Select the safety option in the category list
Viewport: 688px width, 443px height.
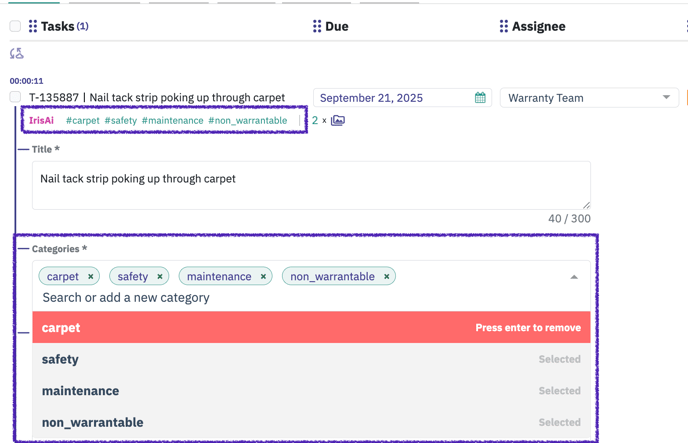pyautogui.click(x=312, y=359)
